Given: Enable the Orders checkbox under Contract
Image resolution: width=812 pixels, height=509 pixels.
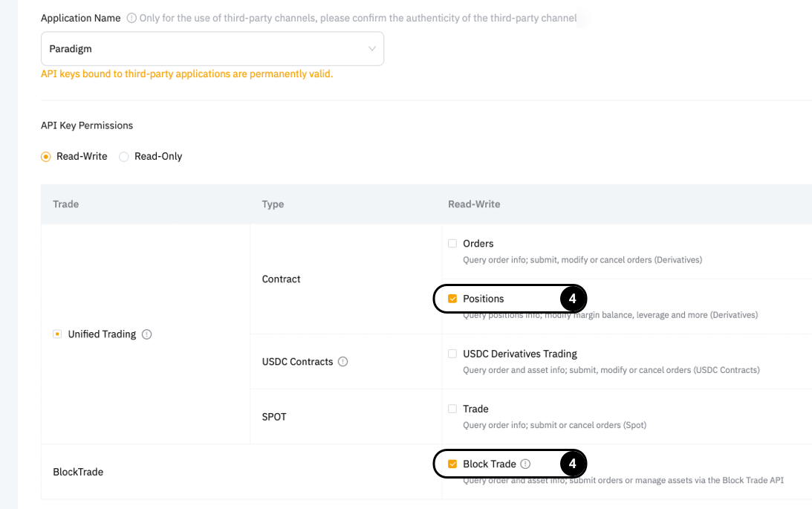Looking at the screenshot, I should point(452,244).
